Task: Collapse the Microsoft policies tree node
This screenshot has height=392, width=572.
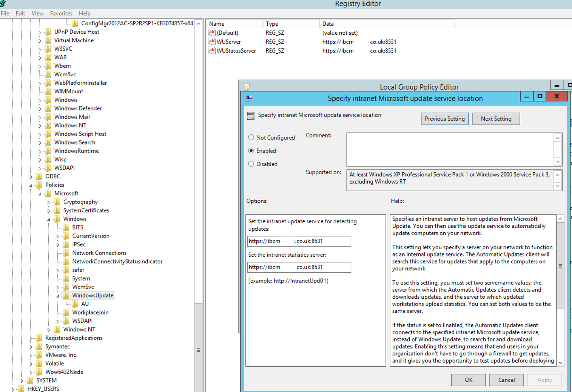Action: tap(39, 193)
